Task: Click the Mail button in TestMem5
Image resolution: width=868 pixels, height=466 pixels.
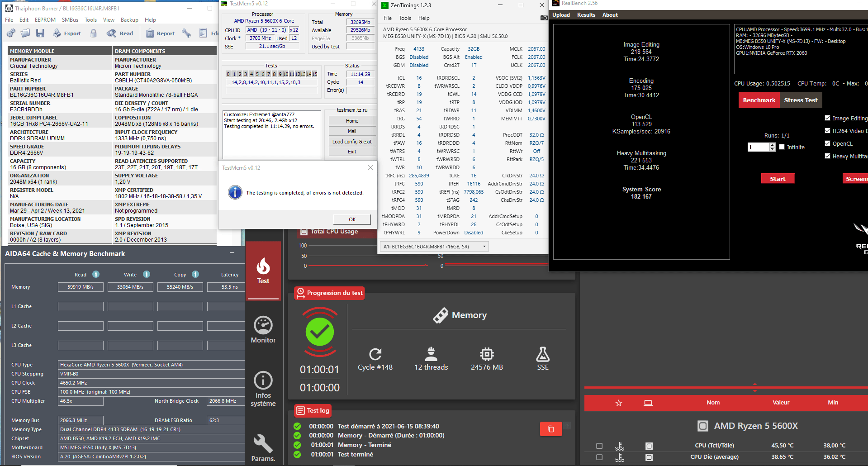Action: point(352,131)
